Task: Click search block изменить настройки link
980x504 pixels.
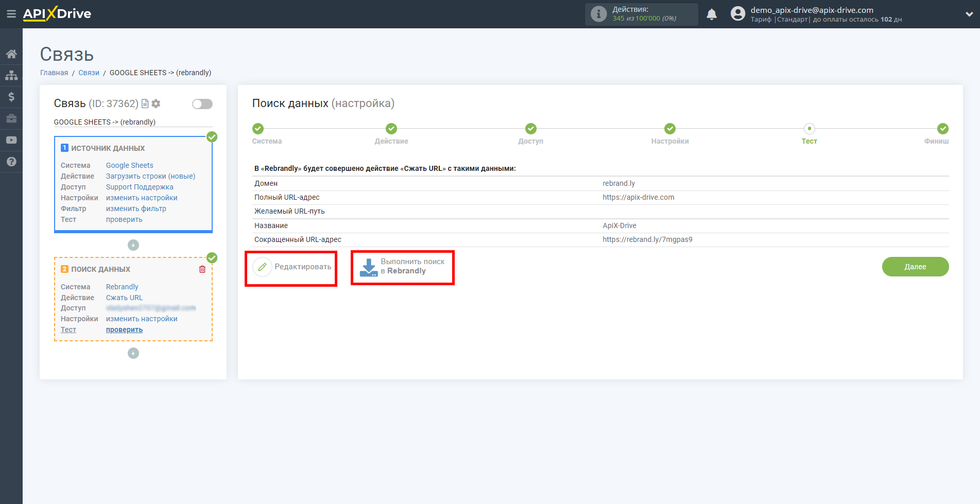Action: (142, 319)
